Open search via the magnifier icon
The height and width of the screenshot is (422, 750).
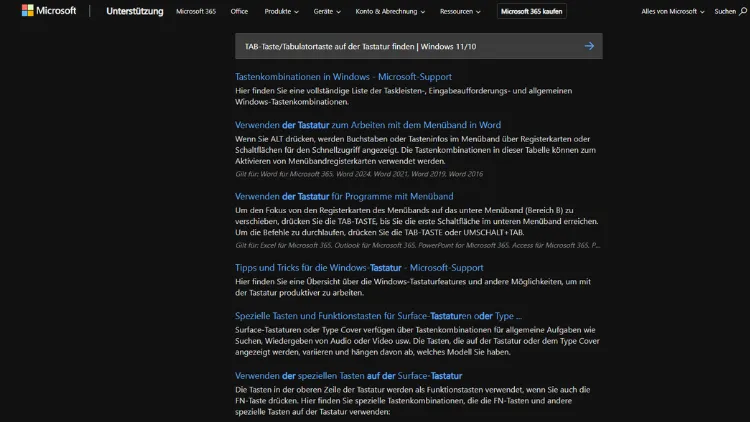(x=743, y=11)
